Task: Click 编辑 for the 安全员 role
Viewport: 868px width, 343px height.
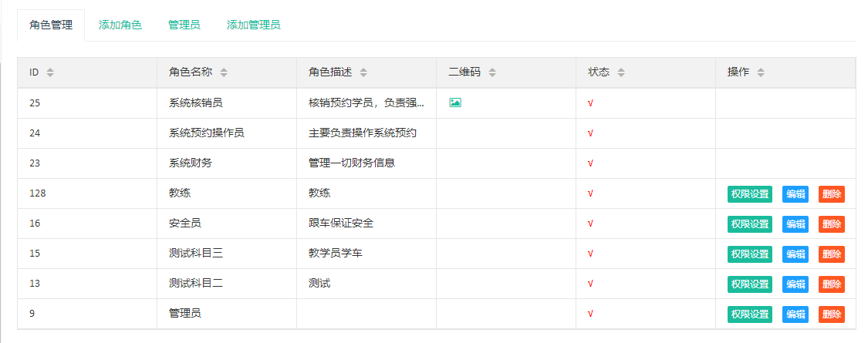Action: pos(795,224)
